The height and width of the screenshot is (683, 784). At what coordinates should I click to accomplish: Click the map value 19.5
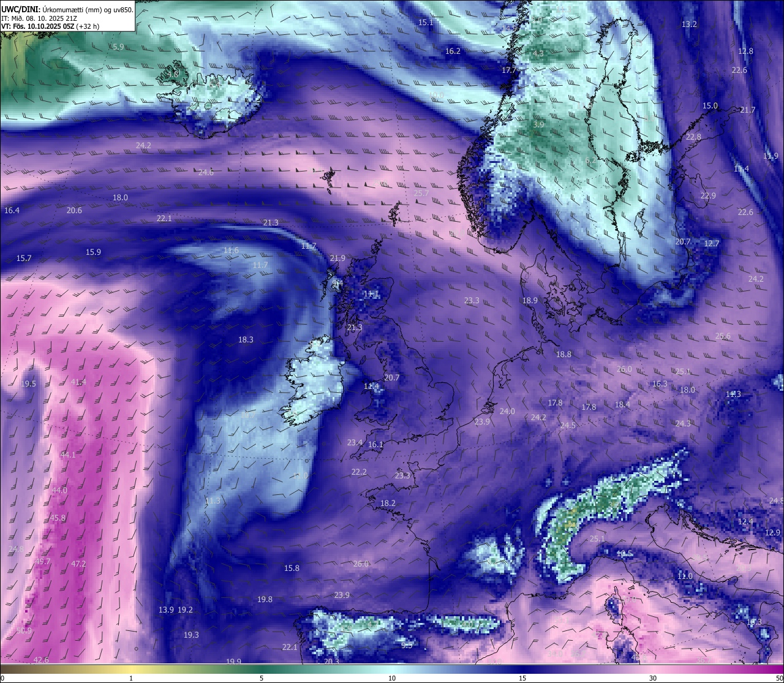pos(28,383)
